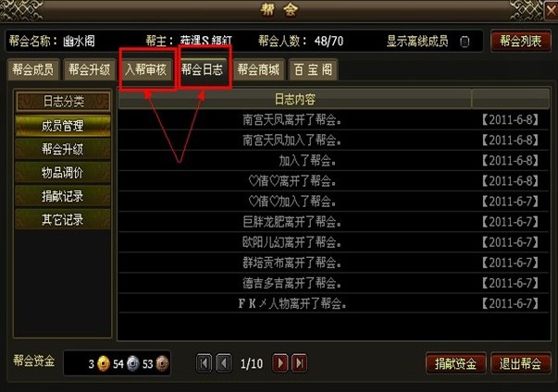This screenshot has height=392, width=558.
Task: Select the log entry 巨胖龙肥离开了帮会
Action: click(x=333, y=222)
